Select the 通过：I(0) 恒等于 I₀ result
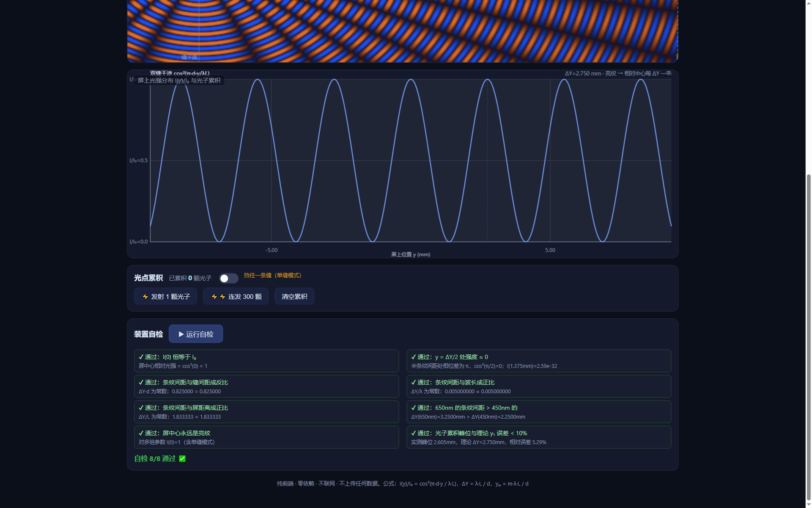 point(266,361)
